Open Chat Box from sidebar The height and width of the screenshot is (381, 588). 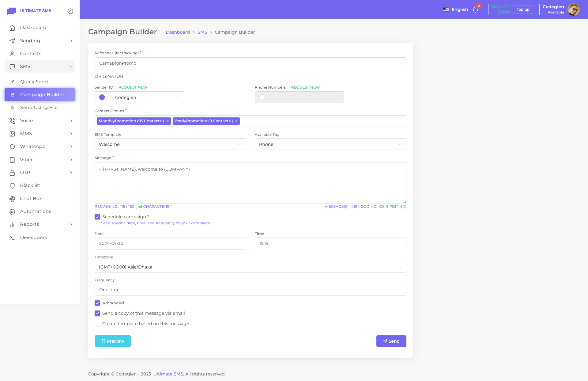tap(31, 199)
